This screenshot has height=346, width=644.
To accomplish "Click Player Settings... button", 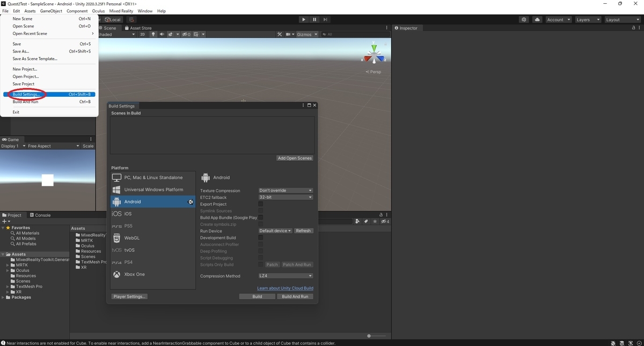I will (x=129, y=297).
